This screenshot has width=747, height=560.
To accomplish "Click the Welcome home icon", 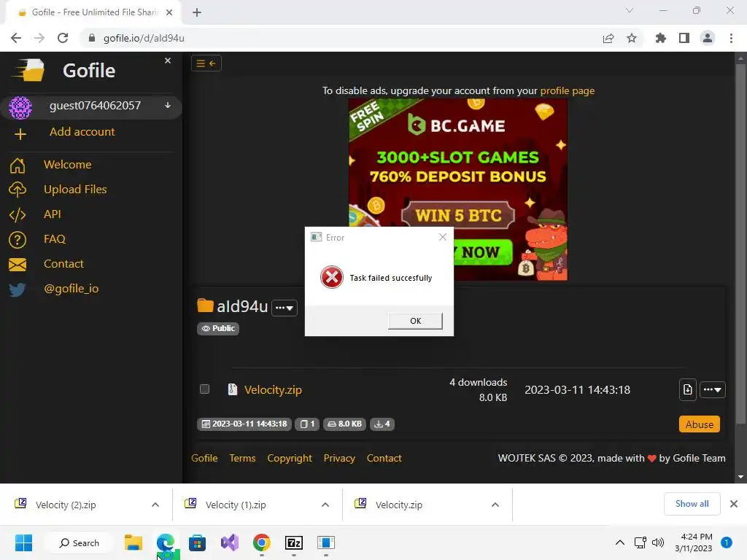I will (18, 166).
